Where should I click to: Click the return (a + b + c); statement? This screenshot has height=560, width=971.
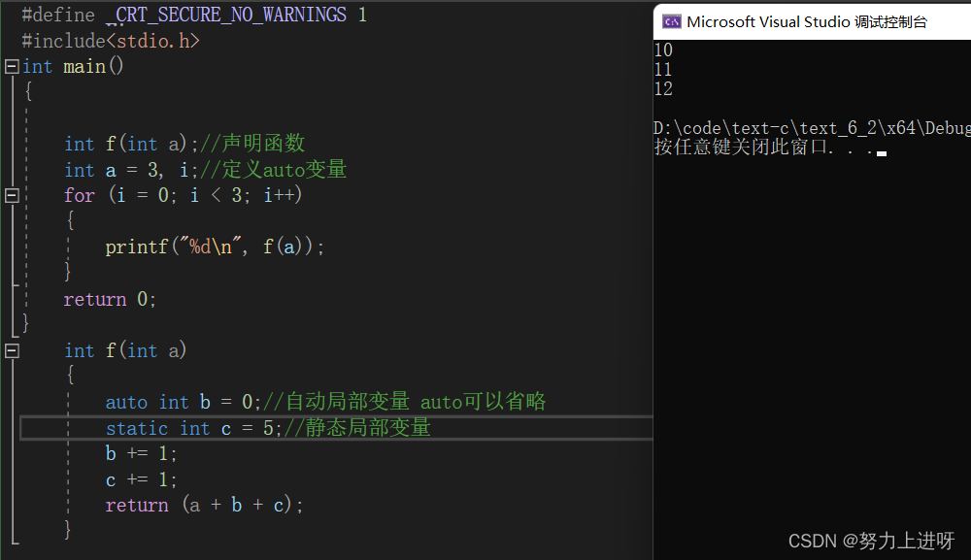204,505
